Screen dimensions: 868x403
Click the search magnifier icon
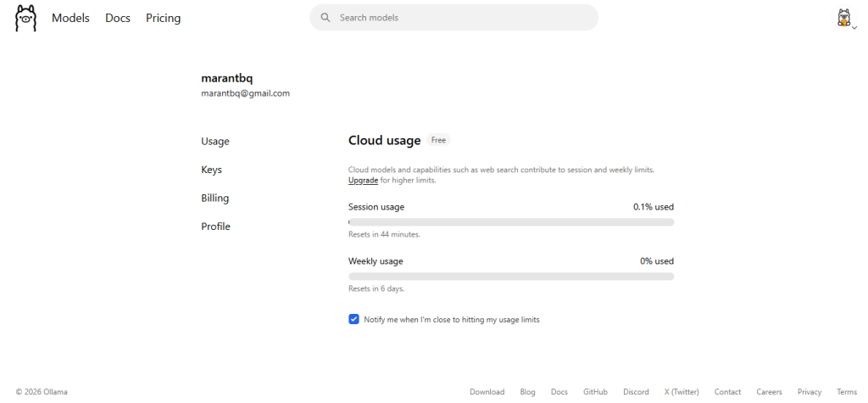(x=325, y=18)
